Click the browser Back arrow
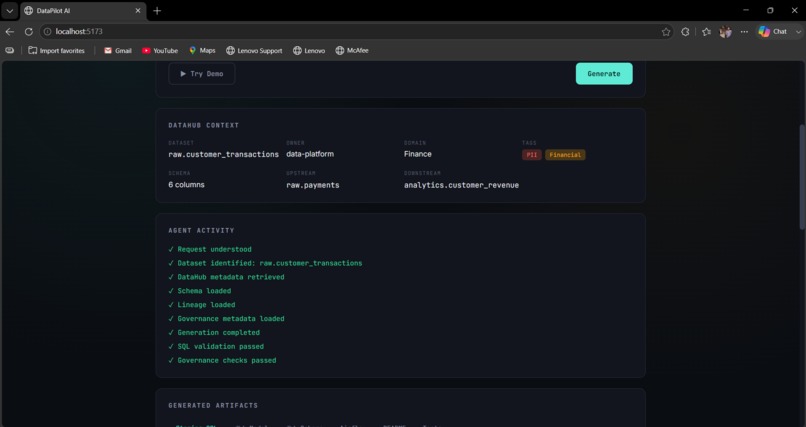Screen dimensions: 806x427 (10, 32)
